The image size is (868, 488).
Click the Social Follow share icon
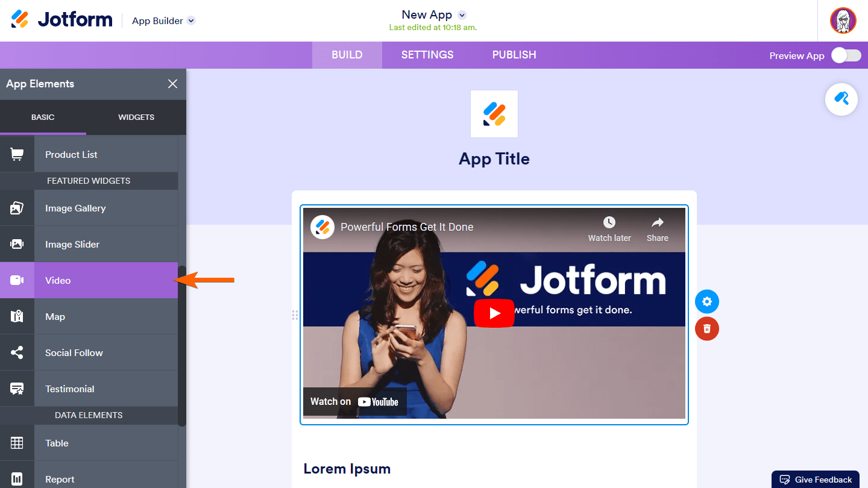(x=17, y=352)
